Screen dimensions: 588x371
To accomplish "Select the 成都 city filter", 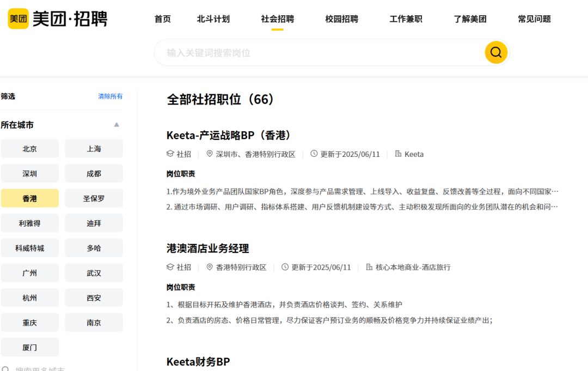I will click(94, 174).
